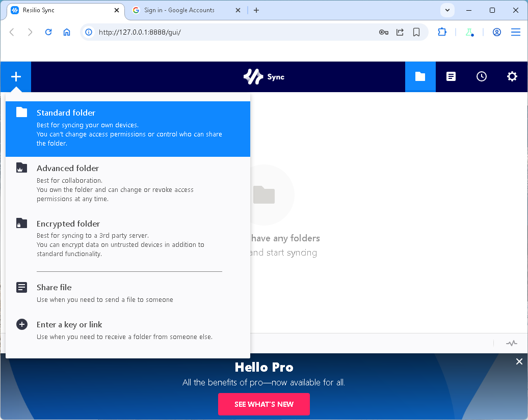Open the speed activity graph icon
The image size is (528, 420).
(x=512, y=343)
